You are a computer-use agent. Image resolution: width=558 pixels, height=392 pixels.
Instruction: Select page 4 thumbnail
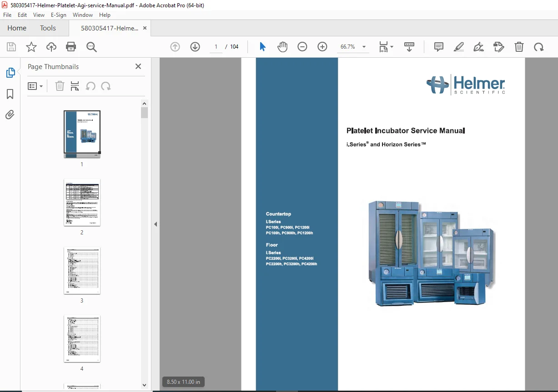coord(82,339)
